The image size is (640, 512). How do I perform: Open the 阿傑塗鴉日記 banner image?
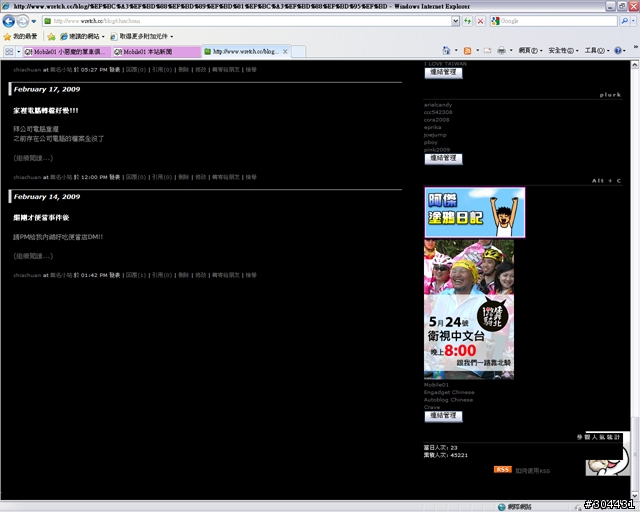(x=475, y=212)
